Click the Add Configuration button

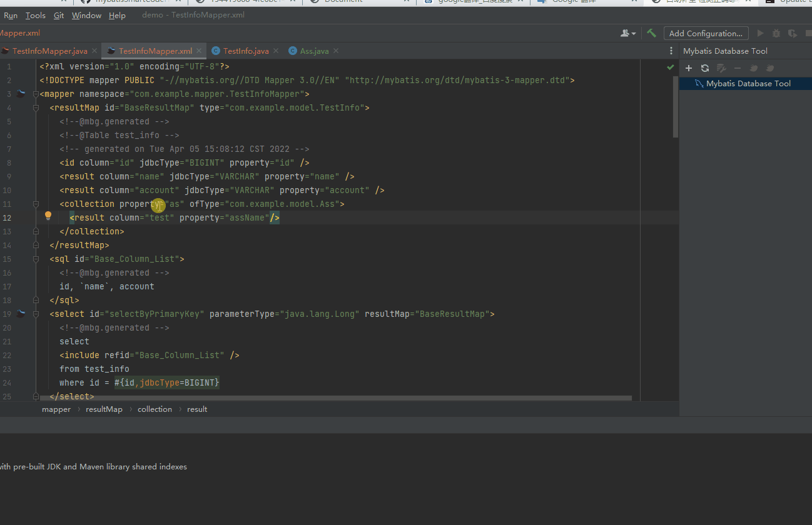coord(705,33)
